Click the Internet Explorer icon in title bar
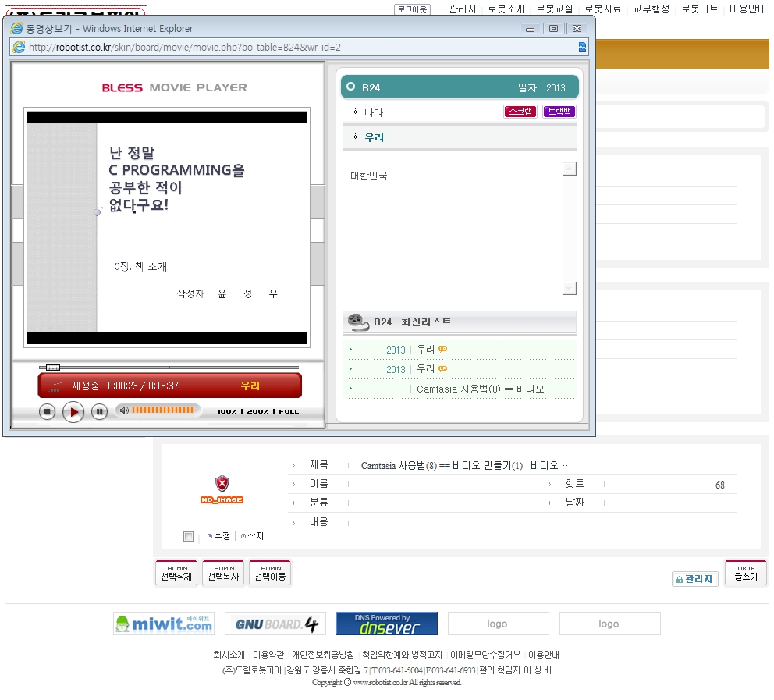This screenshot has width=774, height=700. (x=17, y=28)
